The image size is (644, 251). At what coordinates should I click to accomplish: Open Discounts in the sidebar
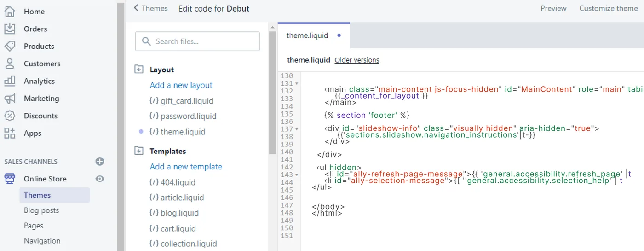(41, 116)
